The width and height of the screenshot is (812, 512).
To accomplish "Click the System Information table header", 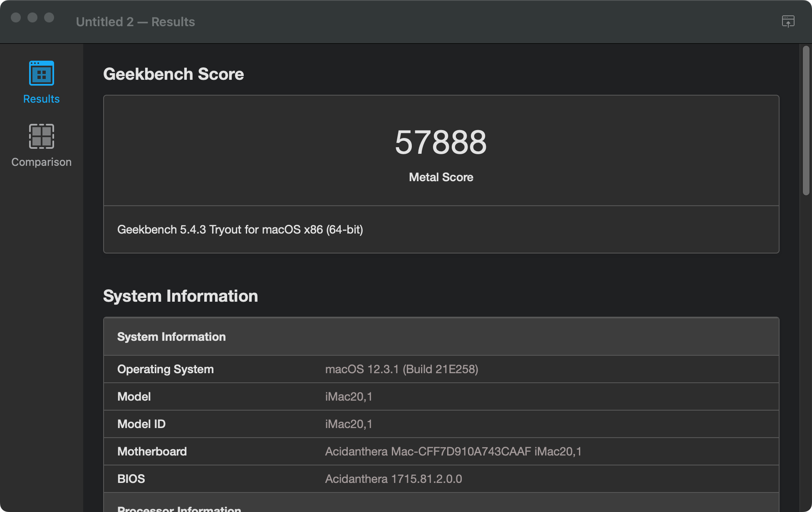I will click(171, 337).
